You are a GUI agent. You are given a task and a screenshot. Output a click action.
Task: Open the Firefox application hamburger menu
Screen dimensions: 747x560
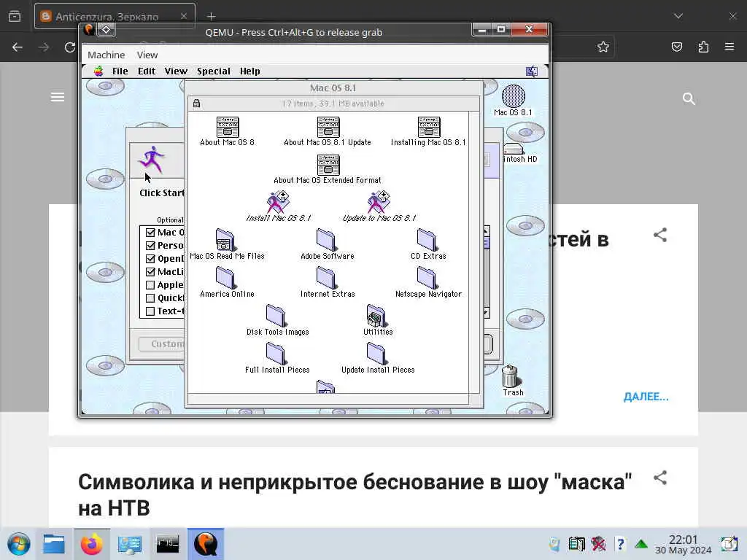729,47
